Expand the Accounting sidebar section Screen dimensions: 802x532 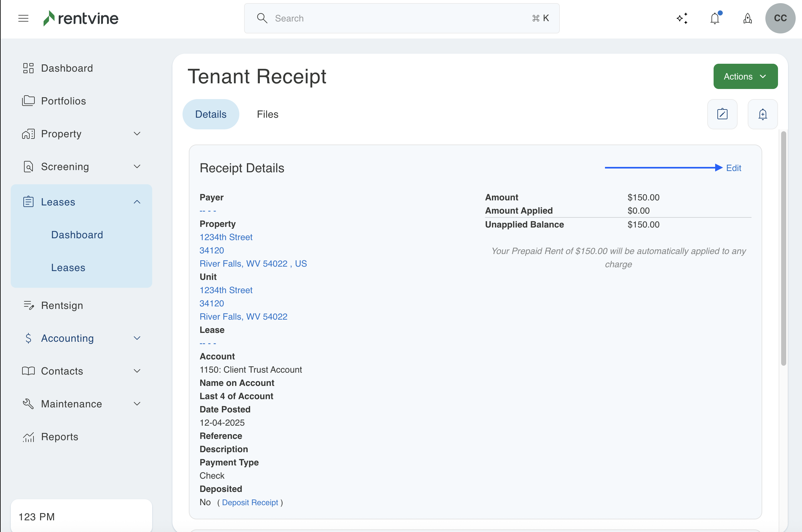click(x=137, y=338)
